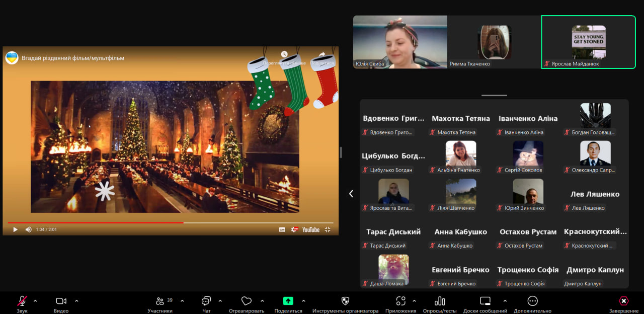Click the Махотка Тетяна name tile

tap(461, 119)
